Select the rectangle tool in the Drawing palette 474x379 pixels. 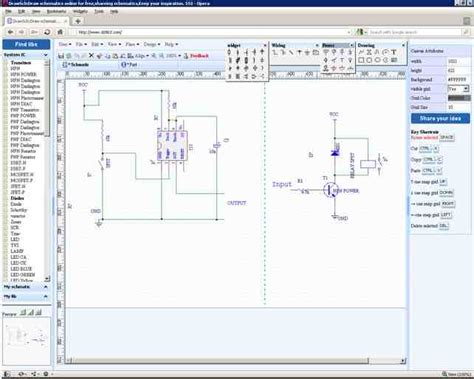[361, 60]
